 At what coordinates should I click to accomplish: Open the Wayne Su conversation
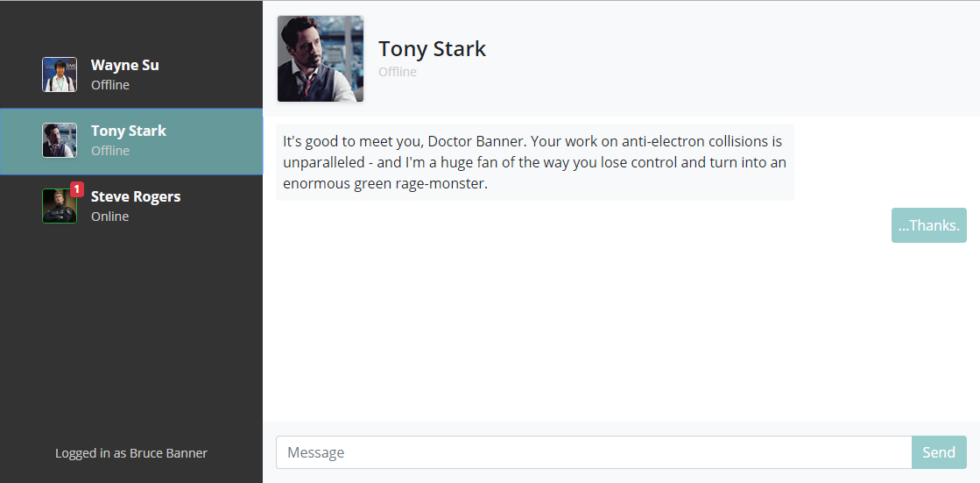point(131,75)
